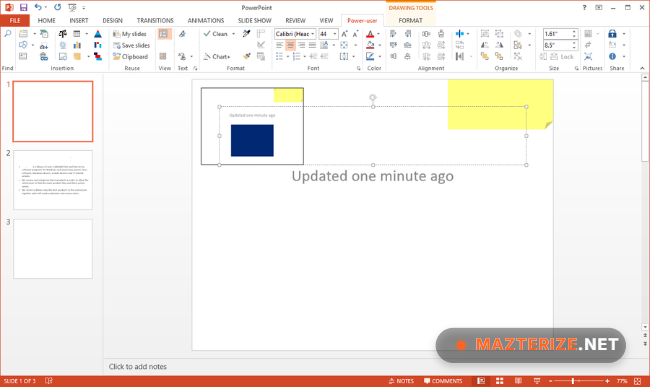Open the Drawing Tools FORMAT tab
The height and width of the screenshot is (387, 650).
point(410,20)
